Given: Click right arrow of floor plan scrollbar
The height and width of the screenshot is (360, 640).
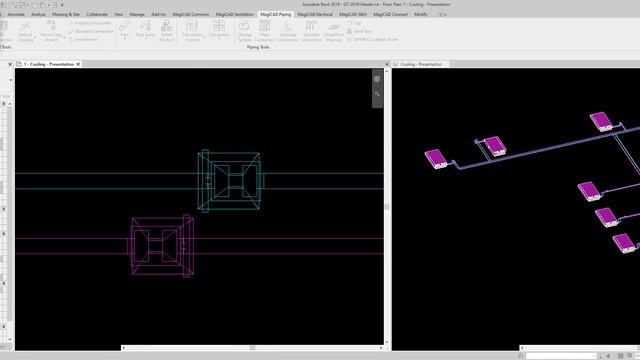Looking at the screenshot, I should tap(381, 348).
